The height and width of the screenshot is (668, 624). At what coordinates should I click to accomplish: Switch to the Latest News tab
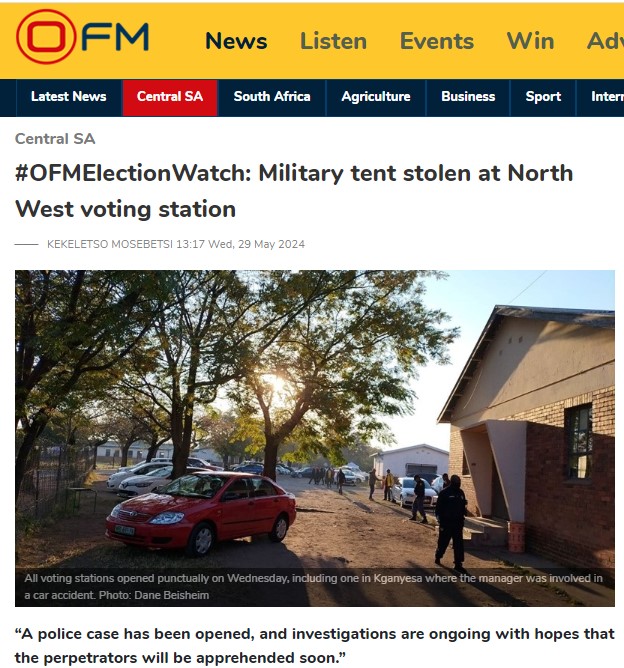point(69,97)
